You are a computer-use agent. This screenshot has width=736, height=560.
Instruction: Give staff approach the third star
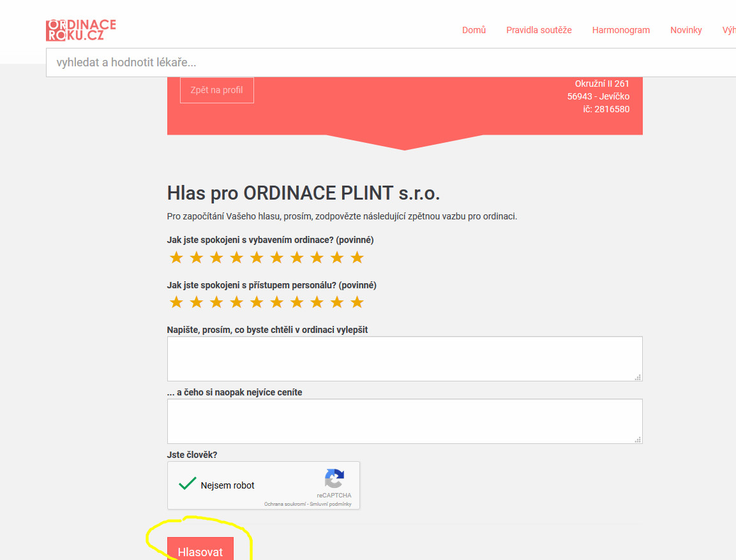click(216, 302)
